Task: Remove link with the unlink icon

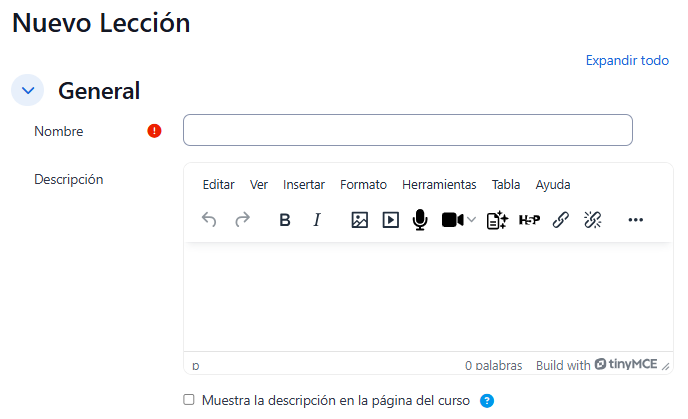Action: pyautogui.click(x=592, y=220)
